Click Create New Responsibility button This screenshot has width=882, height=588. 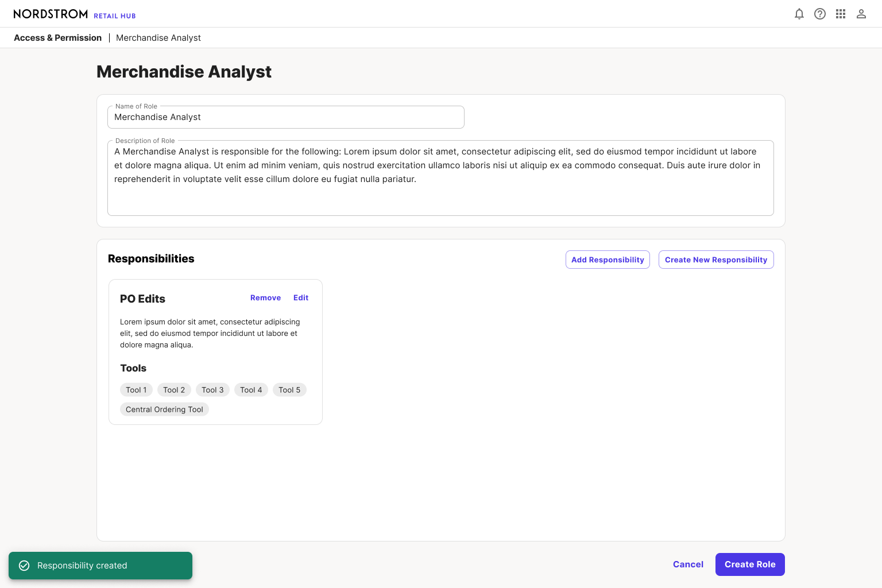click(716, 260)
